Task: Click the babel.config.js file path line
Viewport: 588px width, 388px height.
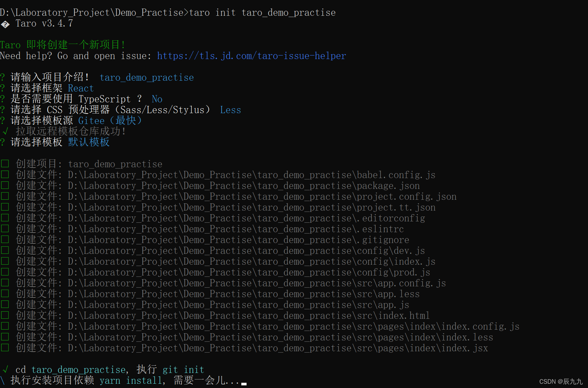Action: (x=226, y=175)
